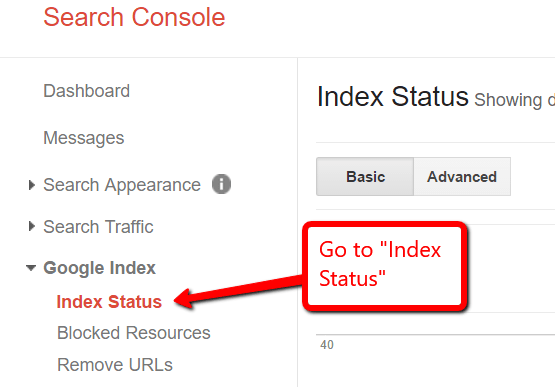Viewport: 555px width, 387px height.
Task: Open the Dashboard page
Action: 86,91
